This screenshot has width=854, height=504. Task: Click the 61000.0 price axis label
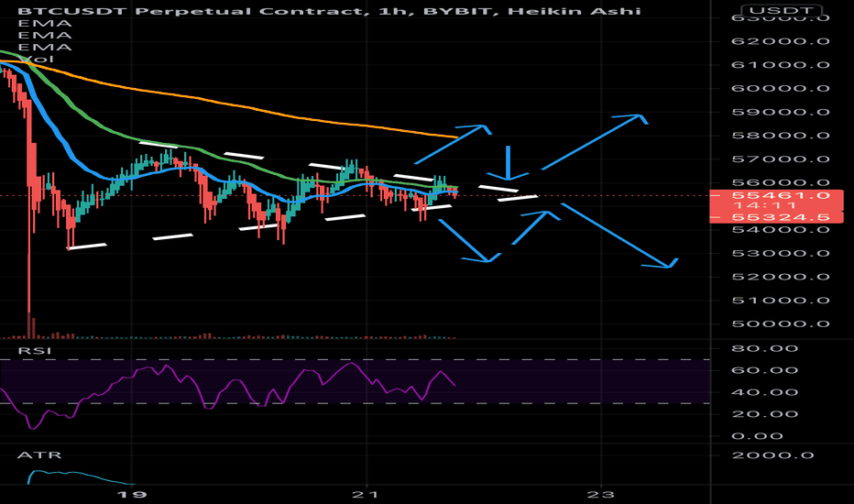tap(781, 65)
